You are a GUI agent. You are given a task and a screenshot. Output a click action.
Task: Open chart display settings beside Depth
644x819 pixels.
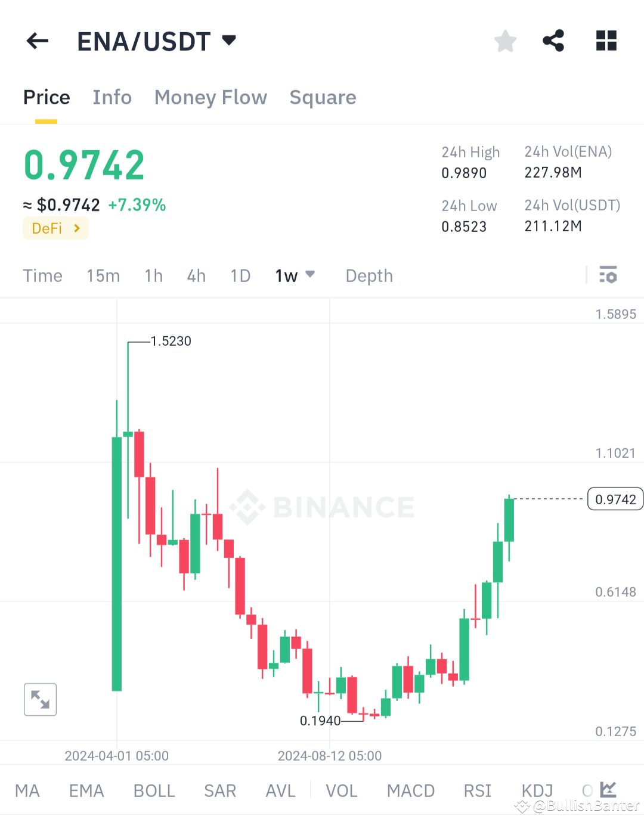pyautogui.click(x=608, y=275)
